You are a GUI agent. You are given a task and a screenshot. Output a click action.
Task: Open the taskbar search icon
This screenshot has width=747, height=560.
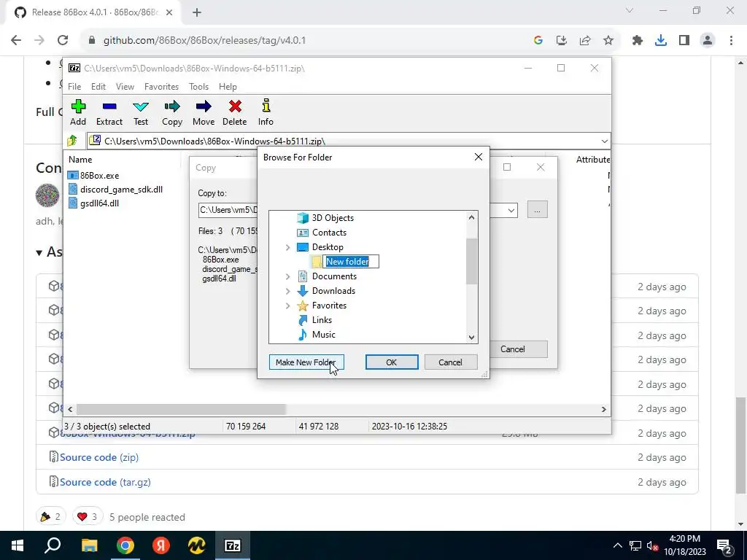[53, 545]
